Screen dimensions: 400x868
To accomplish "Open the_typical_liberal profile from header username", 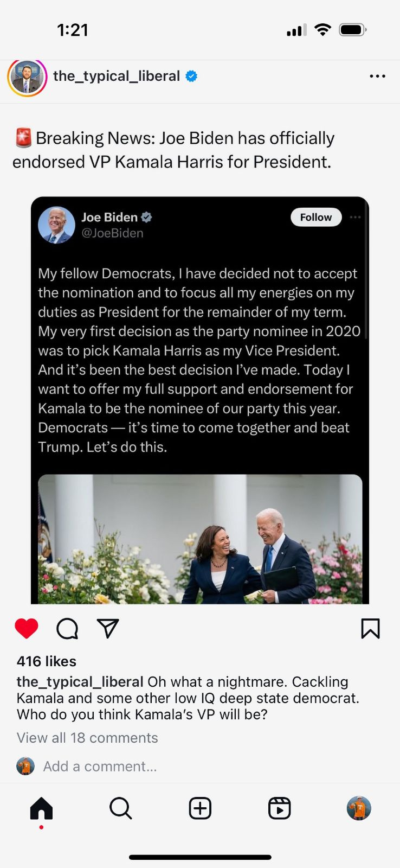I will click(117, 76).
